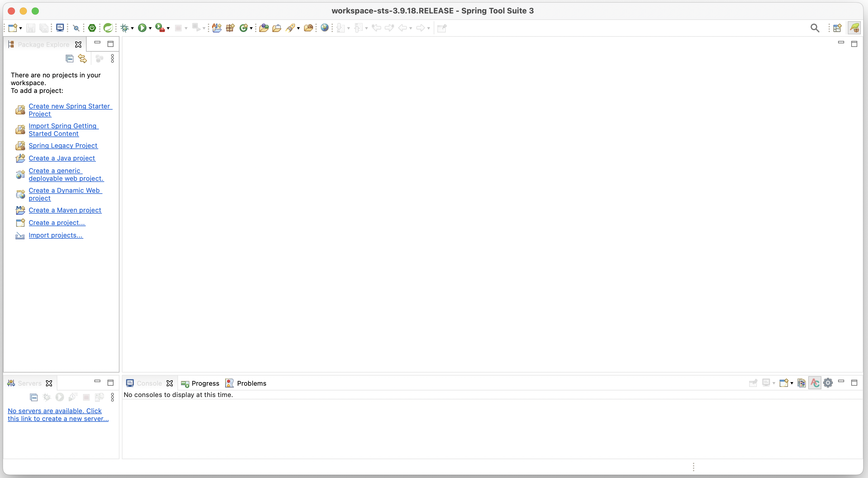Close the Servers tab

point(49,383)
